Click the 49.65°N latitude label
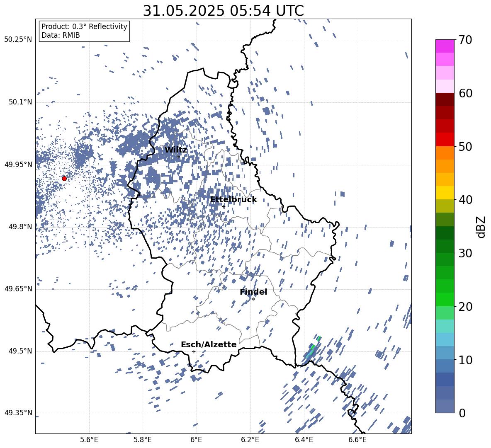491x448 pixels. [x=18, y=288]
